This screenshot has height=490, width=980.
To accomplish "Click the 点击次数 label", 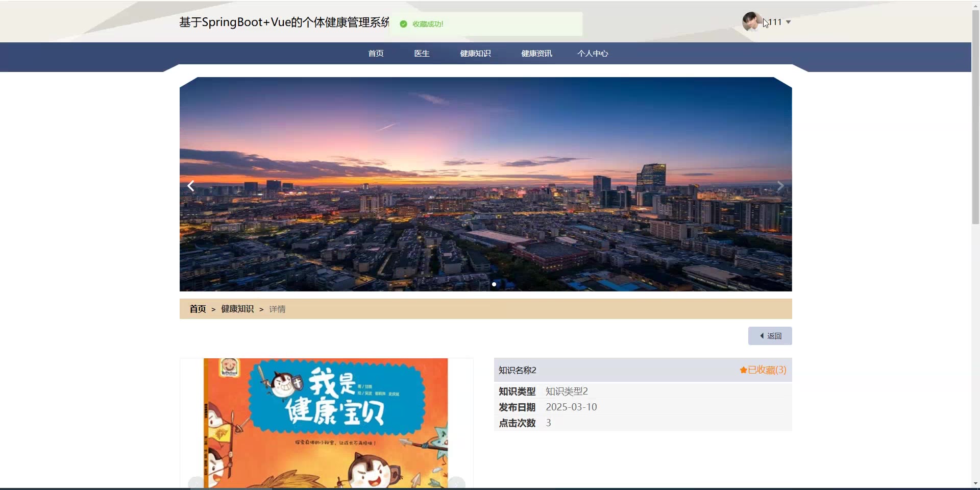I will pos(517,423).
